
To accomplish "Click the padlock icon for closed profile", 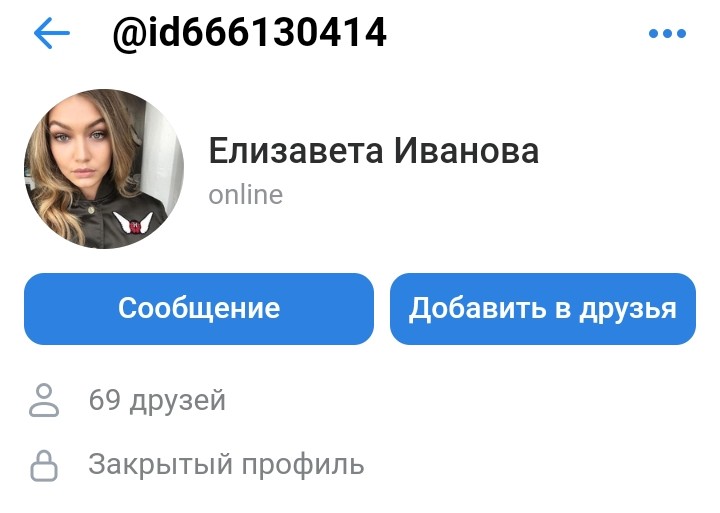I will click(x=44, y=466).
